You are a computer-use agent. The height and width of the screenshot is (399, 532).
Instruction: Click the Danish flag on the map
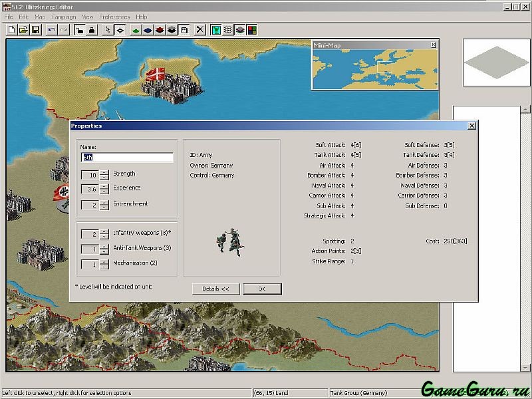pyautogui.click(x=156, y=74)
